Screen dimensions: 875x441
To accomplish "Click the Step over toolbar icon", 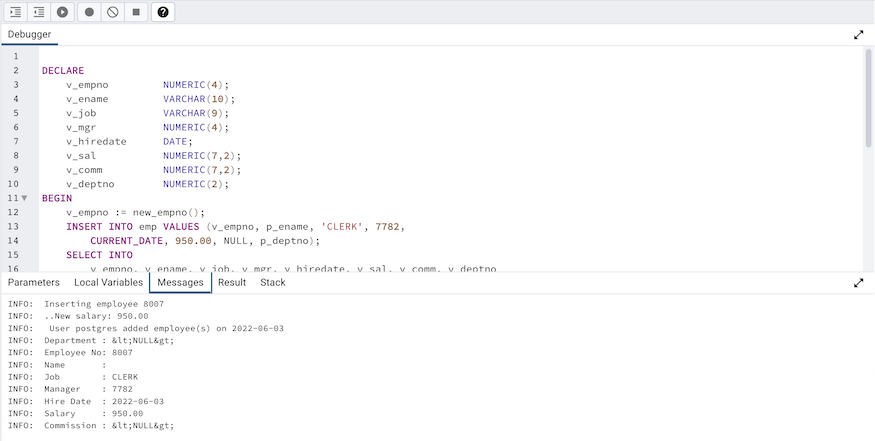I will click(39, 12).
